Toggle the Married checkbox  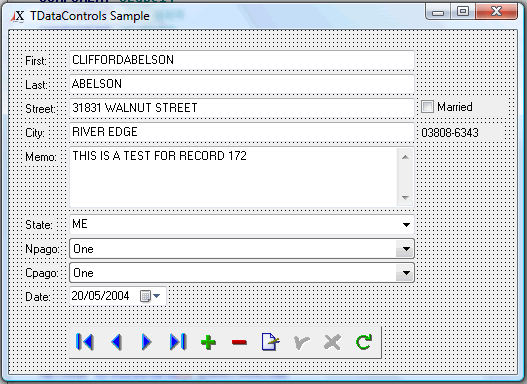[x=427, y=107]
